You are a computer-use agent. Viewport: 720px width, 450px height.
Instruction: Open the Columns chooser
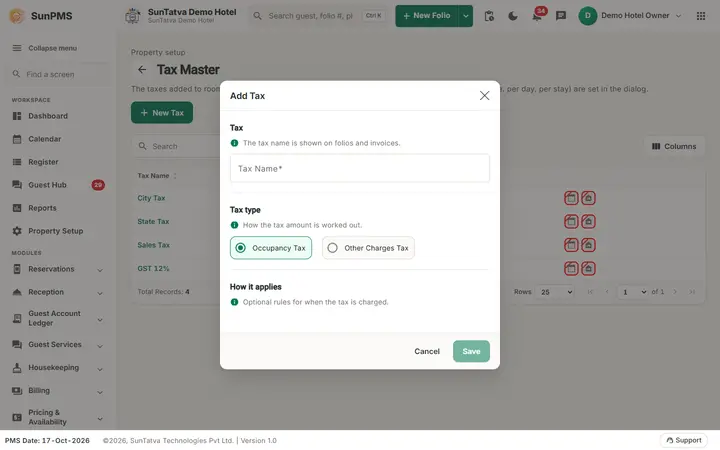click(674, 146)
